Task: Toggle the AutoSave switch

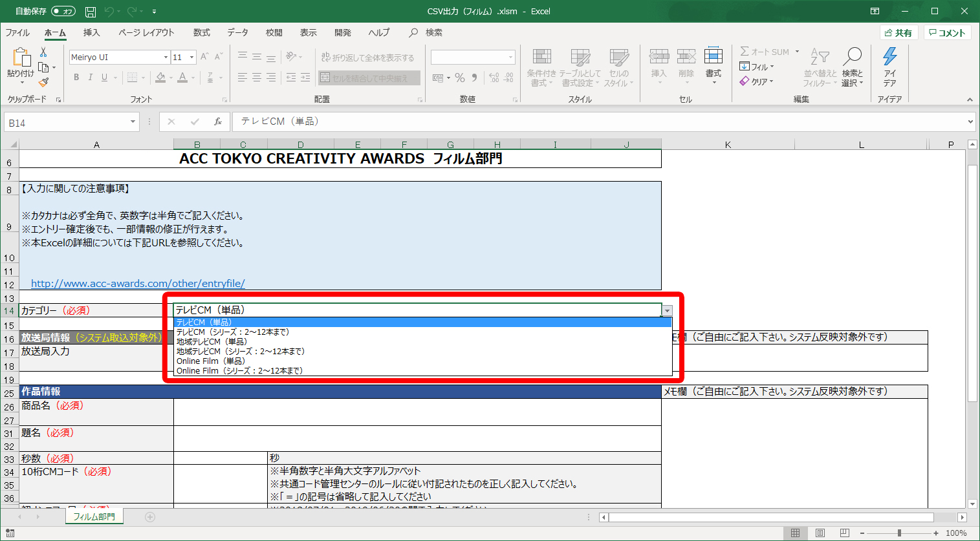Action: (63, 11)
